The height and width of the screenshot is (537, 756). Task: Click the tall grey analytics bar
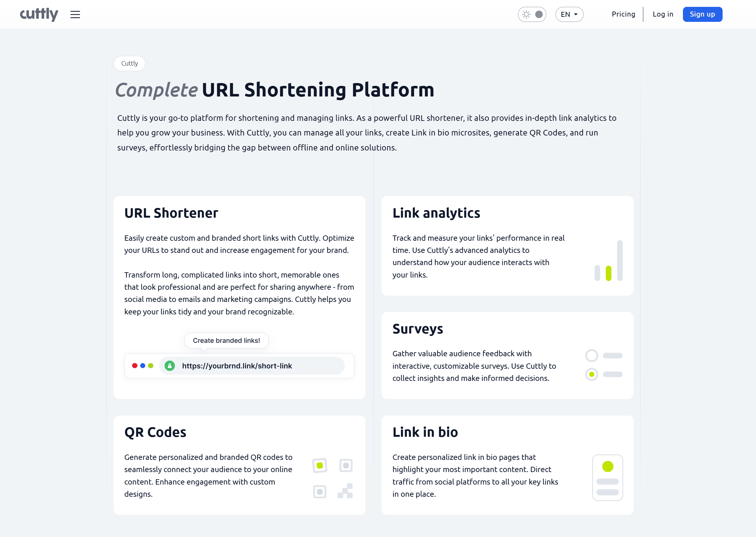click(x=620, y=261)
